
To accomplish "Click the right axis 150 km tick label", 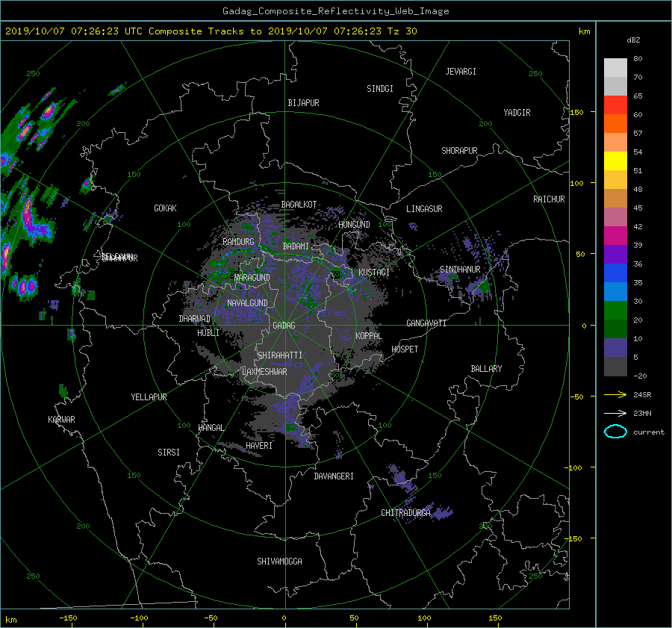I will click(x=577, y=112).
